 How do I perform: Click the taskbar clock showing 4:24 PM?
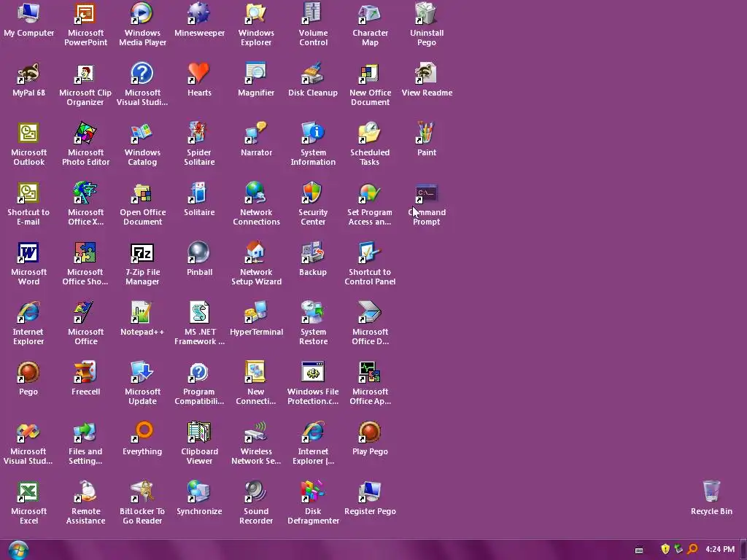pos(720,549)
